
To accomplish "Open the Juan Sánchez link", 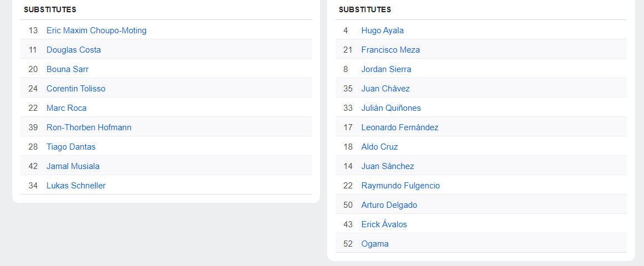I will coord(388,166).
